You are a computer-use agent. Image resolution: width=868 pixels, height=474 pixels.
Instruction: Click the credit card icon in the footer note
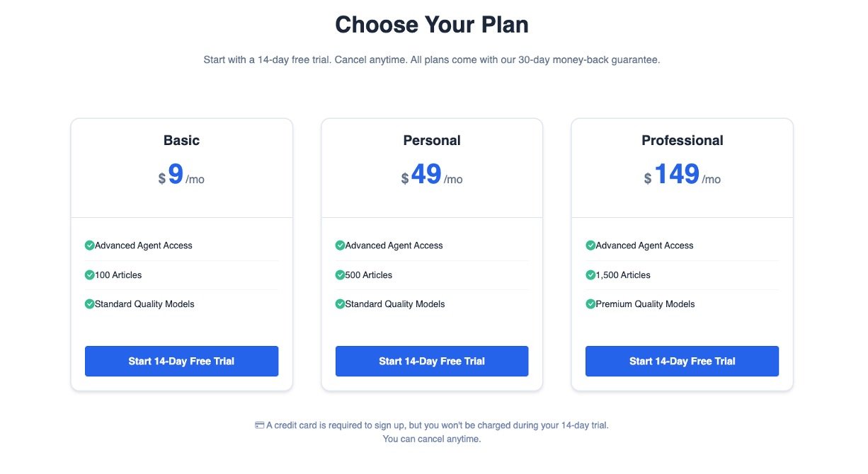260,425
